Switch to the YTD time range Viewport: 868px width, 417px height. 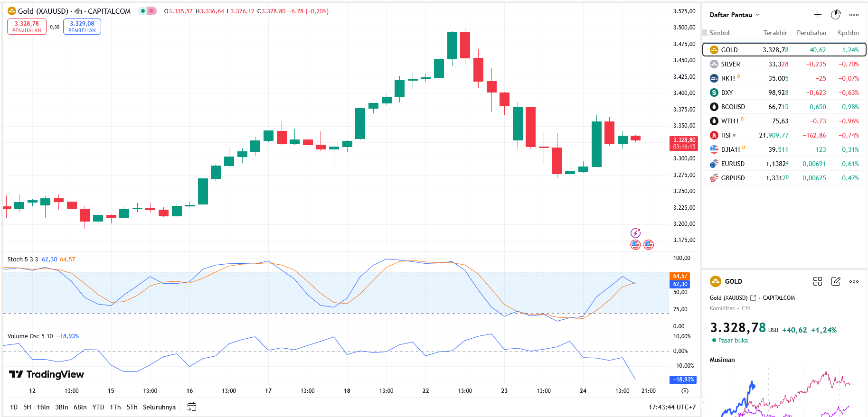click(x=98, y=407)
